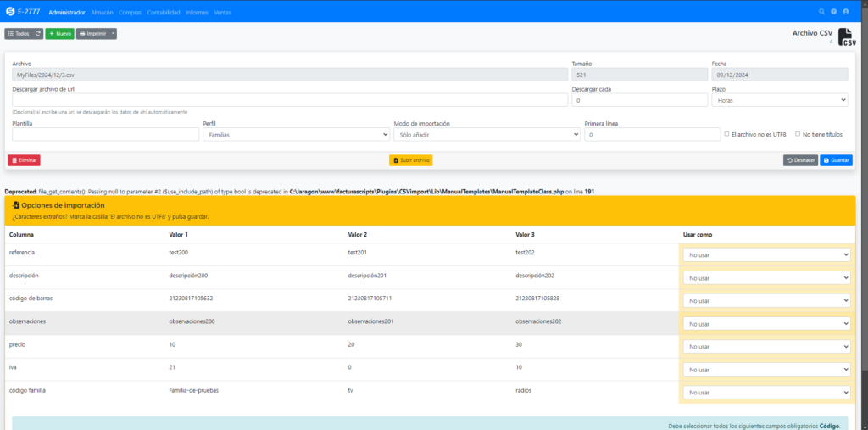Viewport: 868px width, 430px height.
Task: Open the Contabilidad menu
Action: tap(163, 13)
